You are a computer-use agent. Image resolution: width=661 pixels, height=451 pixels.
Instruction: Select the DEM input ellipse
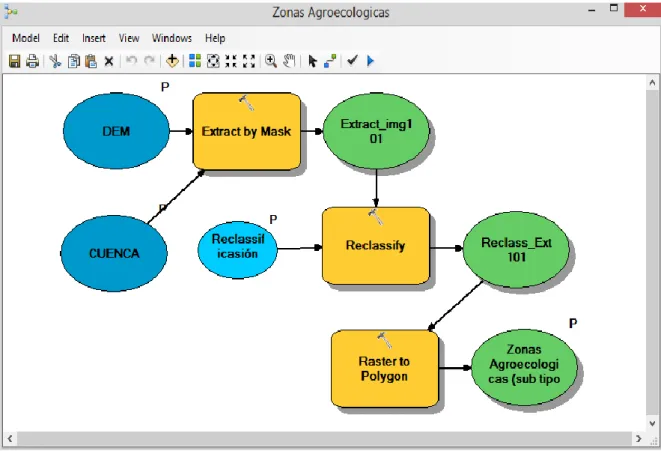tap(116, 131)
